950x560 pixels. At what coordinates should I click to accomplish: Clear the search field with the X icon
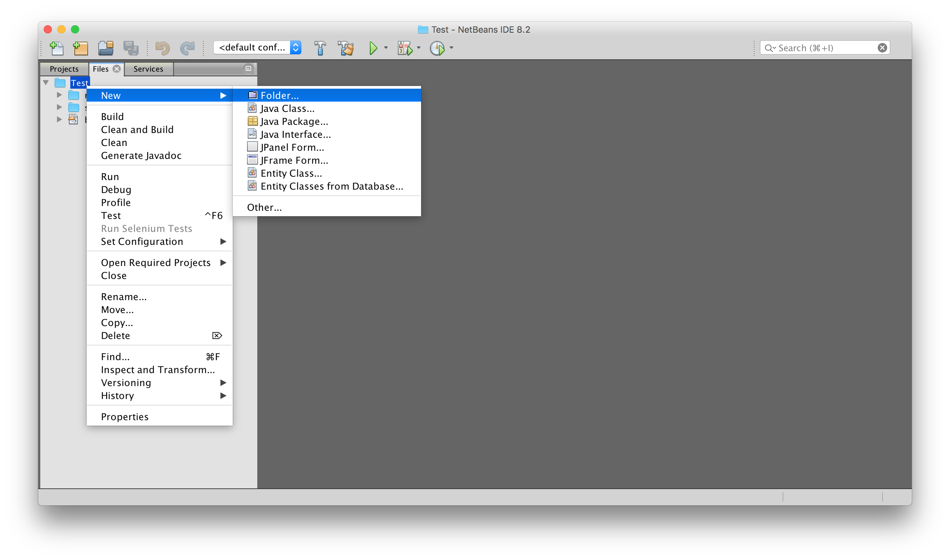[x=882, y=48]
